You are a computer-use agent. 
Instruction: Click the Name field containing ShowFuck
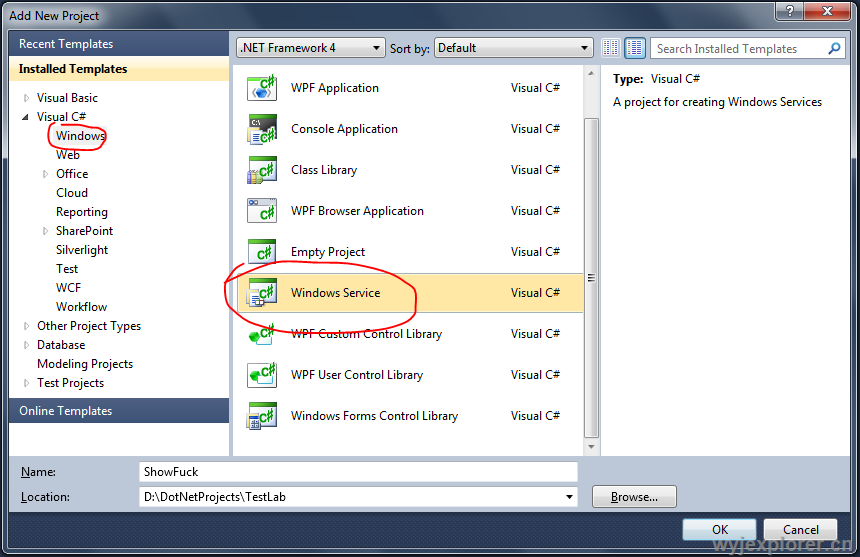coord(358,472)
